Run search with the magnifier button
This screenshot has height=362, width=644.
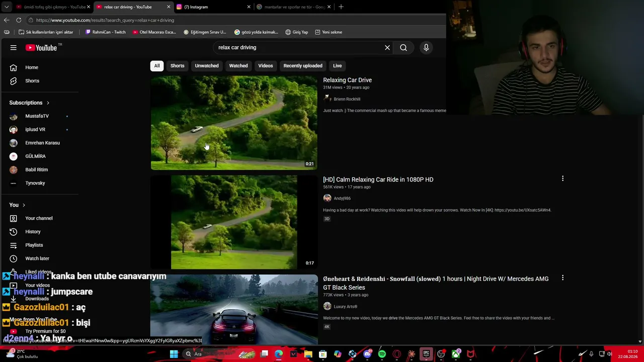404,48
